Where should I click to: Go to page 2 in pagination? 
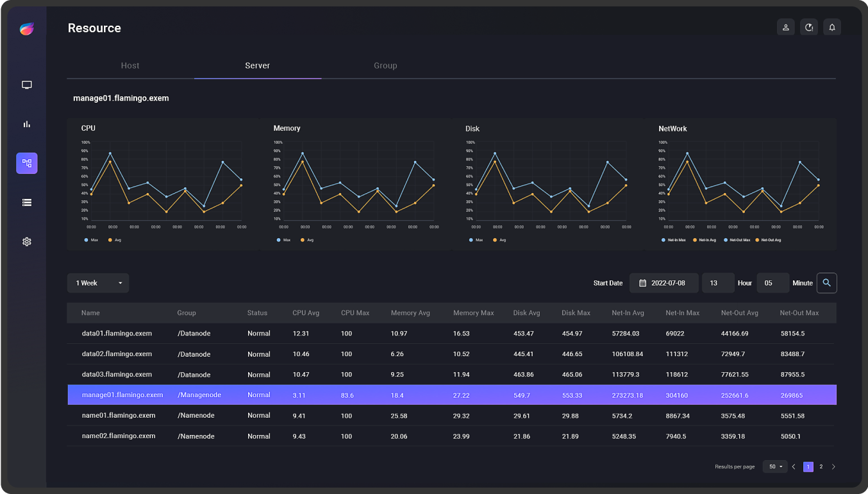pyautogui.click(x=821, y=467)
